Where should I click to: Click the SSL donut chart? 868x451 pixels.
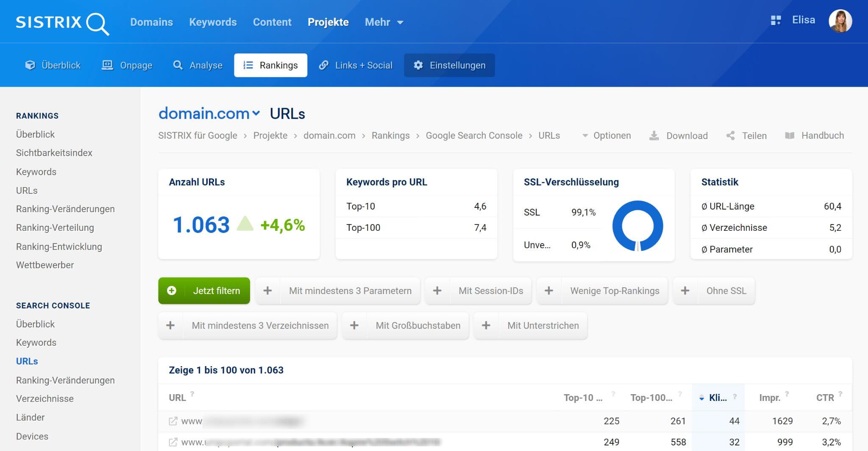[637, 226]
